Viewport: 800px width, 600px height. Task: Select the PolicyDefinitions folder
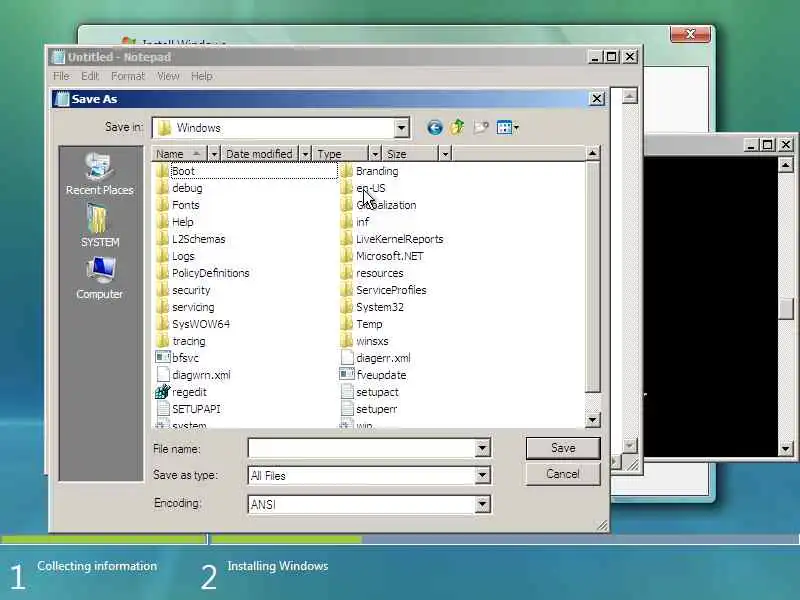pyautogui.click(x=203, y=273)
